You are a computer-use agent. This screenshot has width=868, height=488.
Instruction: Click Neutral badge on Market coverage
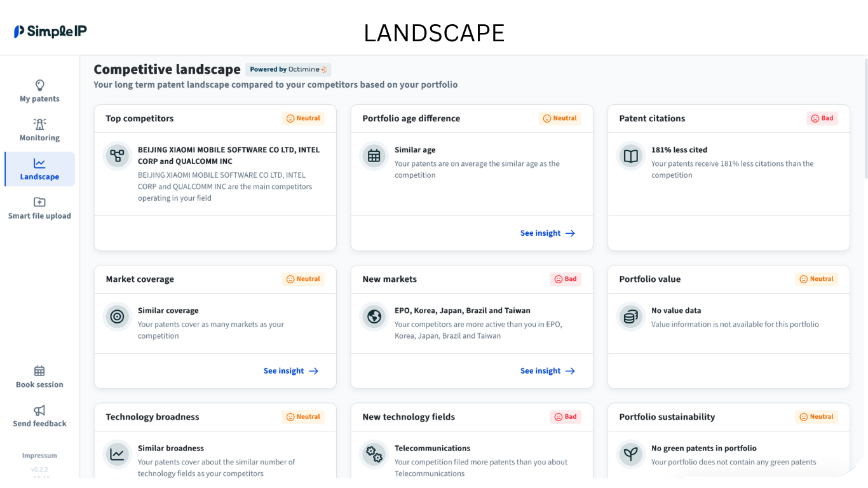303,279
